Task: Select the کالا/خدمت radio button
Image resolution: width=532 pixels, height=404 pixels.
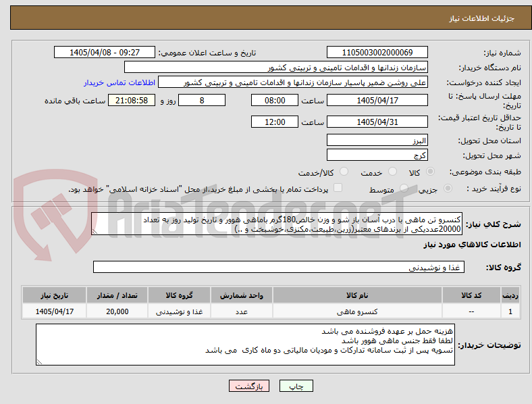Action: pyautogui.click(x=344, y=172)
